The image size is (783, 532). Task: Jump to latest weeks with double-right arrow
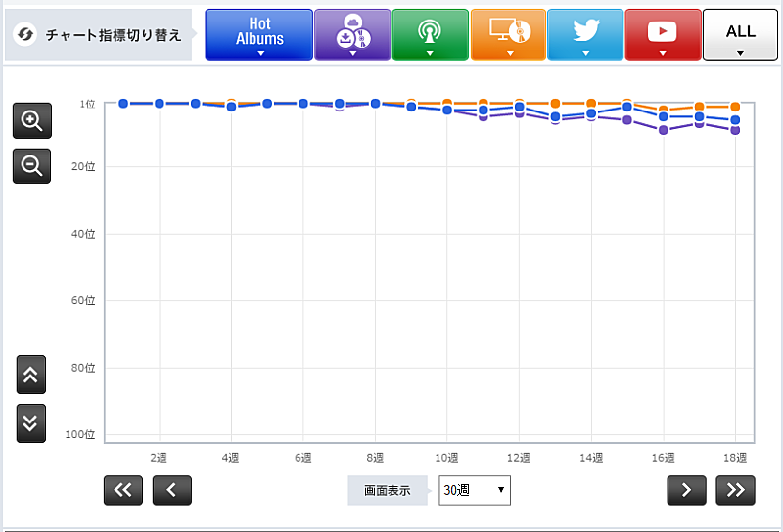click(x=735, y=490)
